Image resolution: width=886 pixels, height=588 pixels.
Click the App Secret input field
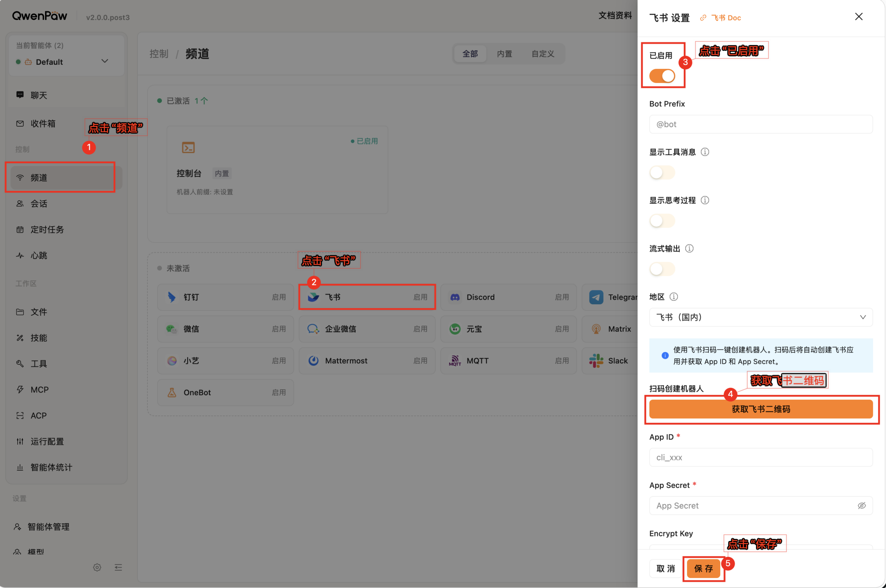point(761,506)
